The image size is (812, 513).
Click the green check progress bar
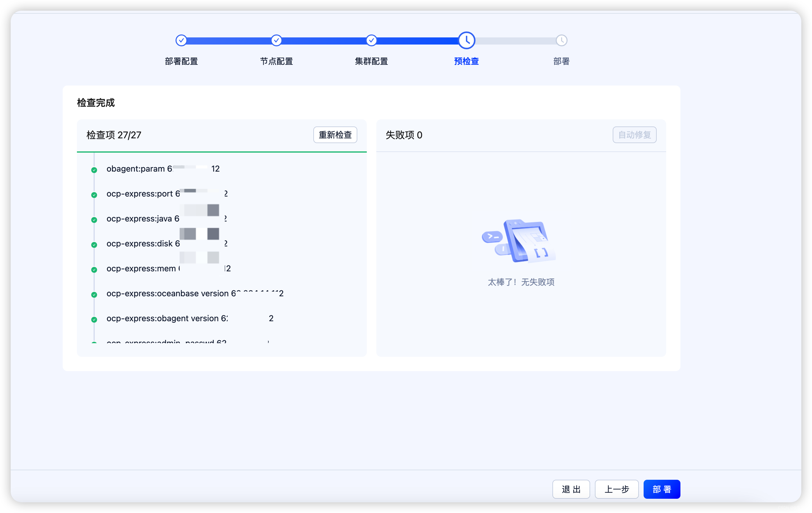pyautogui.click(x=222, y=152)
